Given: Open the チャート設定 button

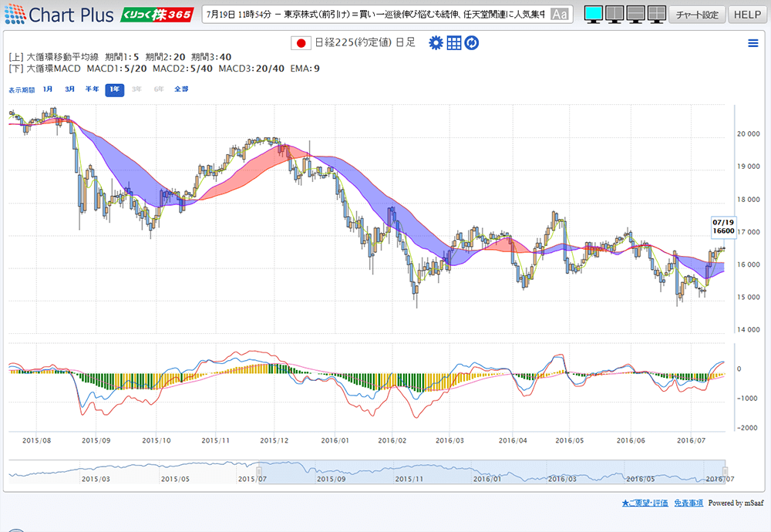Looking at the screenshot, I should coord(697,15).
